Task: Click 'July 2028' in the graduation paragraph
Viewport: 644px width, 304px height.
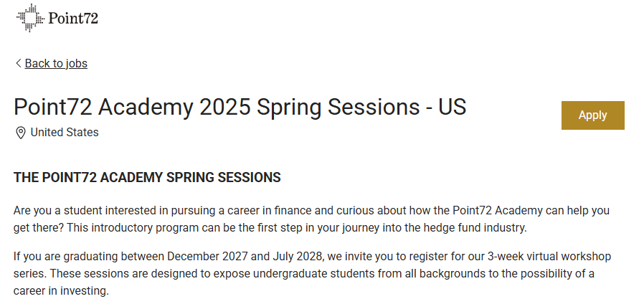Action: pyautogui.click(x=298, y=257)
